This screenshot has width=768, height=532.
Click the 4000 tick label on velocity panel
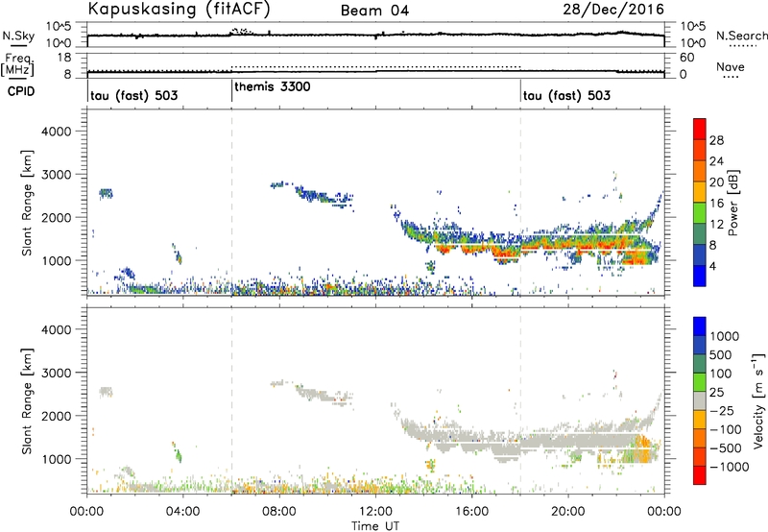(x=56, y=329)
